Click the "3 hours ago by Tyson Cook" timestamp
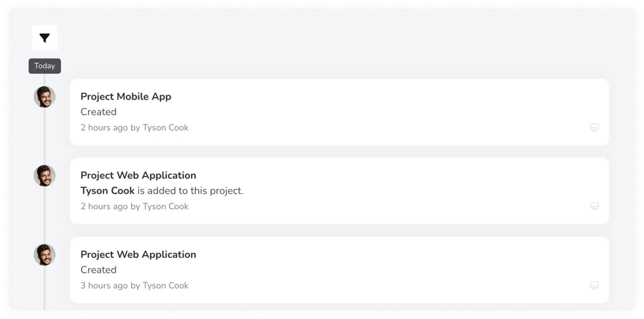Viewport: 644px width, 319px height. [134, 286]
